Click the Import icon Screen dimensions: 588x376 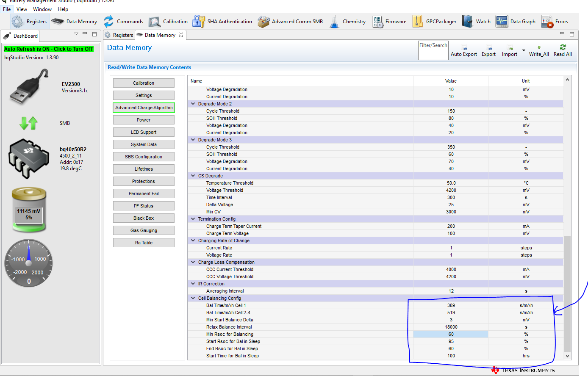coord(510,48)
